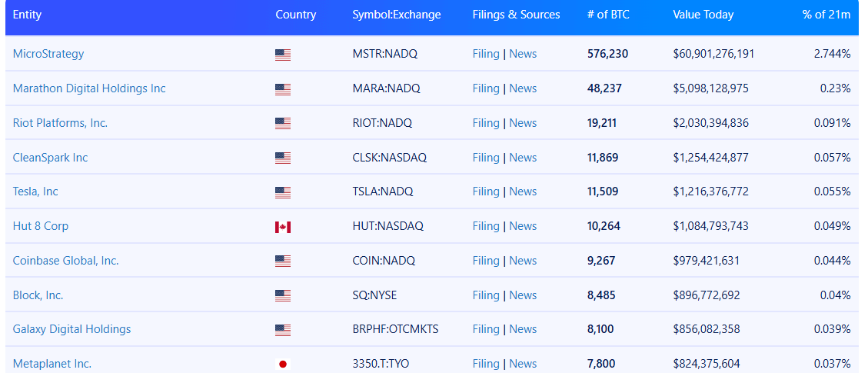Open News link for Tesla
The width and height of the screenshot is (868, 373).
click(523, 191)
